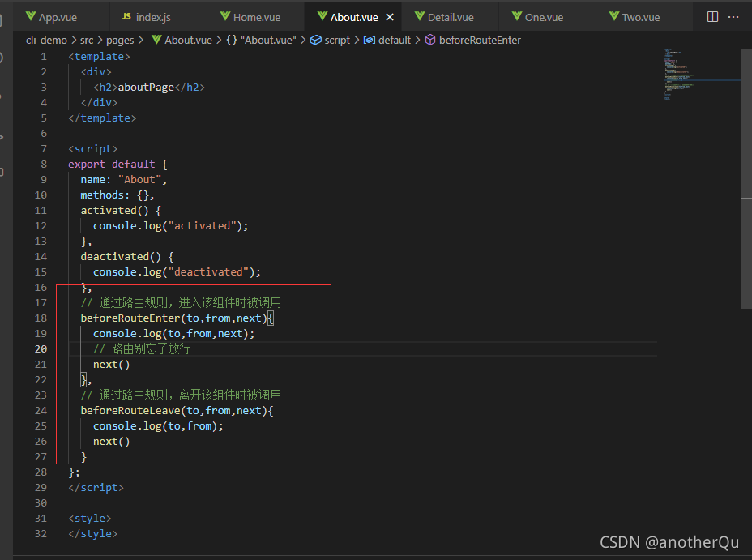Select src folder in the breadcrumb

coord(87,41)
